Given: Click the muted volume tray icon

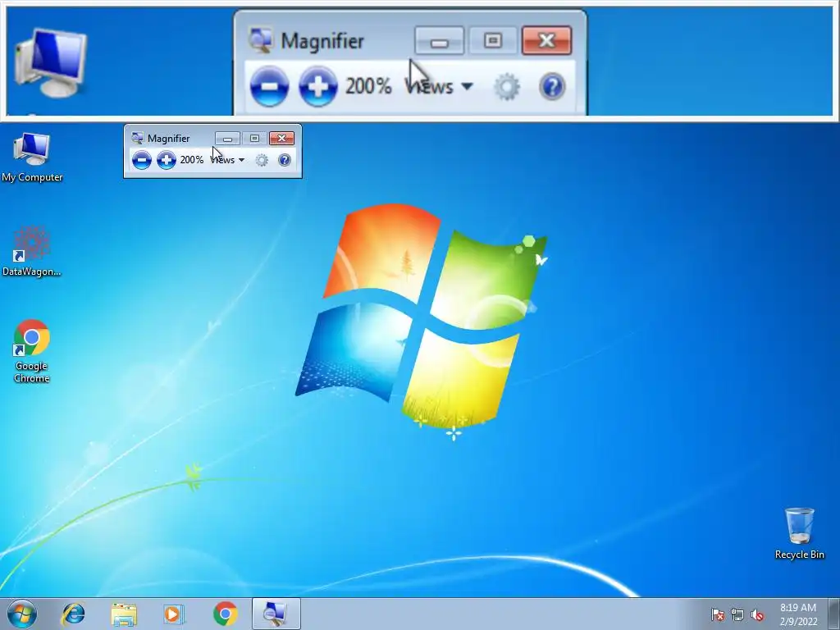Looking at the screenshot, I should point(757,614).
